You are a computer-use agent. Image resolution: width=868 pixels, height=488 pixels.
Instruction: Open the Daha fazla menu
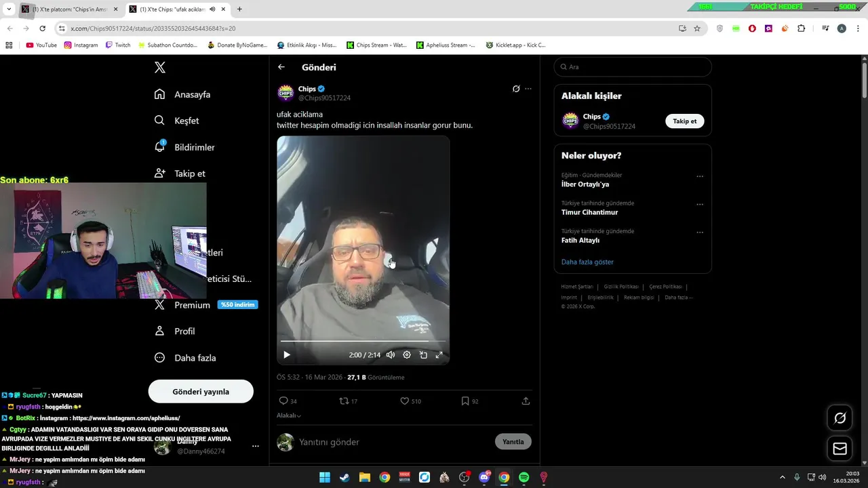pos(185,358)
